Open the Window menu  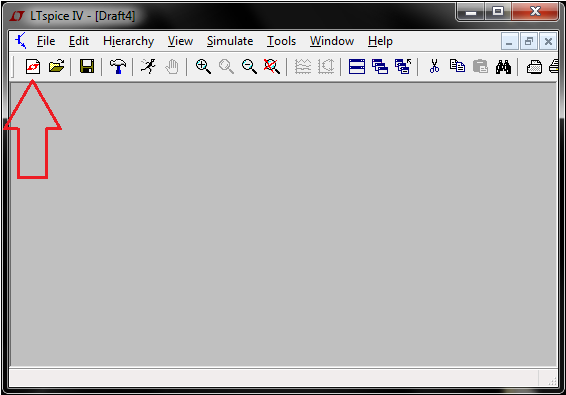pos(332,41)
